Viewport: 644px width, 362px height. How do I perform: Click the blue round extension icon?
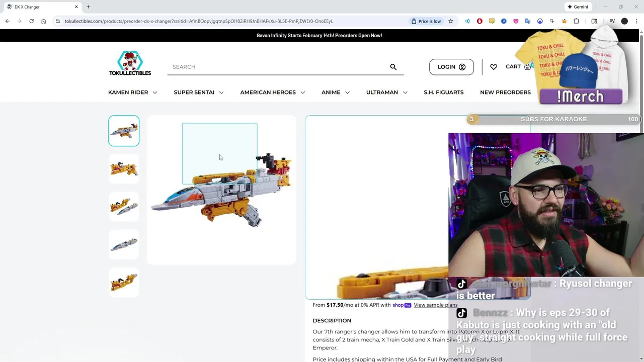[x=504, y=21]
